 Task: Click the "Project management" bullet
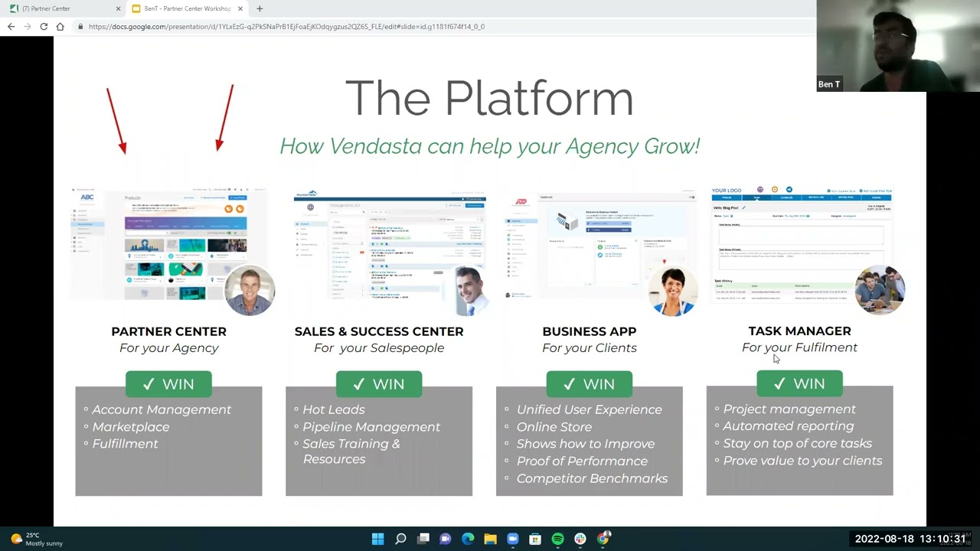pyautogui.click(x=789, y=409)
